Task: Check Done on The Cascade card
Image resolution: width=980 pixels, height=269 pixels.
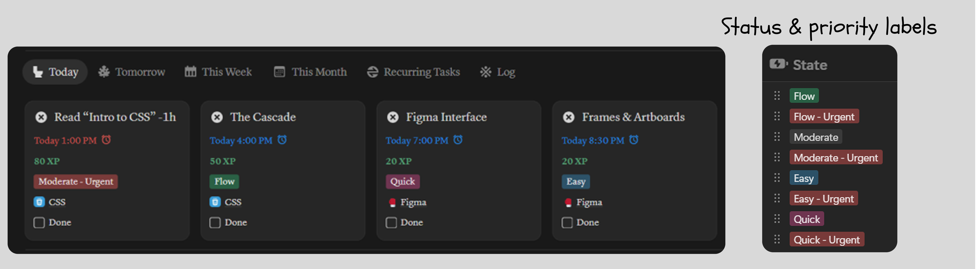Action: [215, 222]
